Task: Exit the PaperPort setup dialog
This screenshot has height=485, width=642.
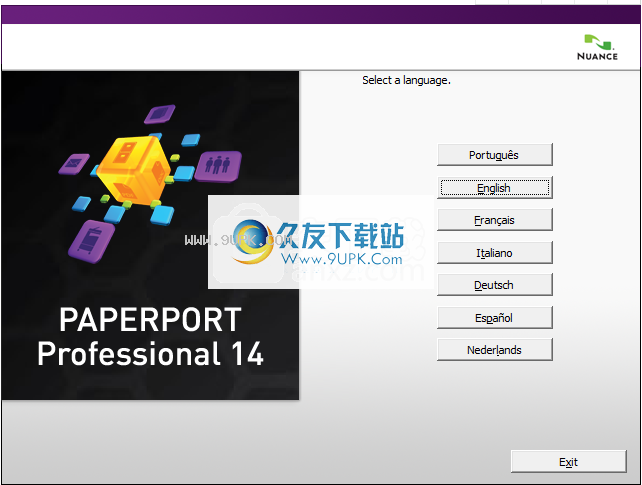Action: click(x=569, y=462)
